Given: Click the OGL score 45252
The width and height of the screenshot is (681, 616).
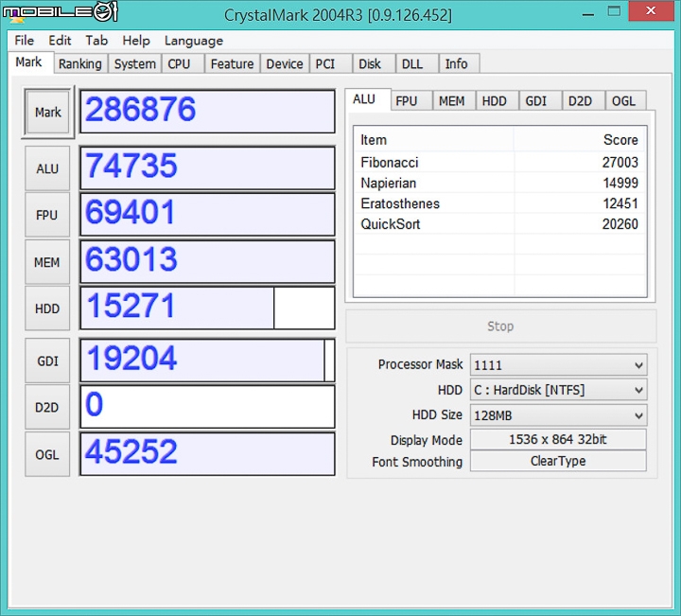Looking at the screenshot, I should (207, 454).
